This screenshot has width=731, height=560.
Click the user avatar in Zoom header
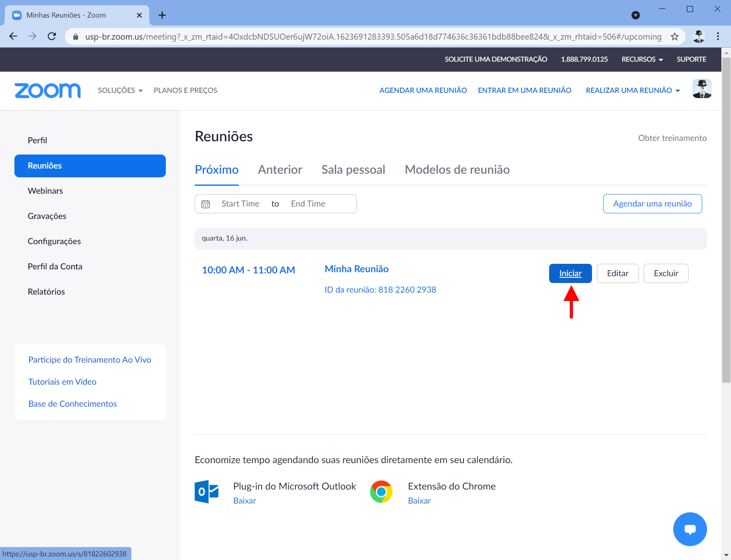(x=701, y=89)
